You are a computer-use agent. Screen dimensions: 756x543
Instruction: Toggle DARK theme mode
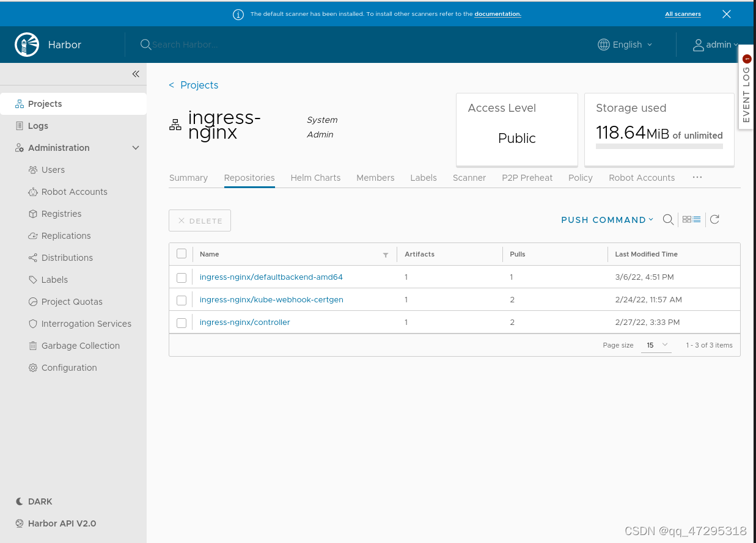point(34,501)
